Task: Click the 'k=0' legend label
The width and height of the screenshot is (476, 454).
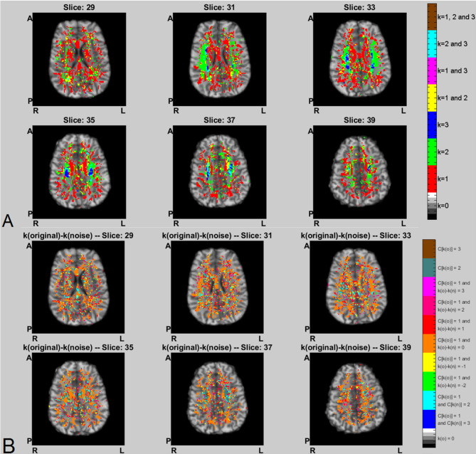Action: 443,206
